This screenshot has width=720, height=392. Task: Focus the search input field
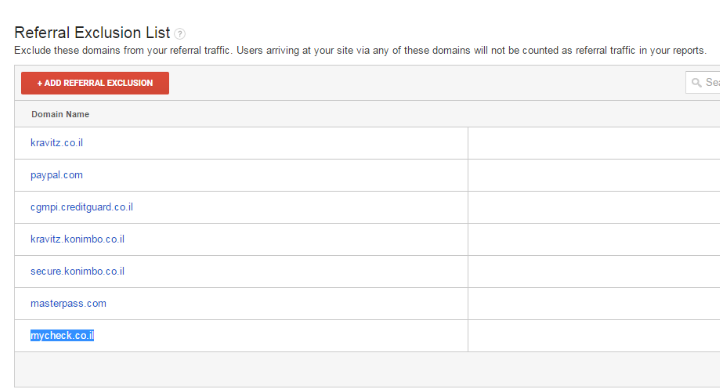pos(703,83)
